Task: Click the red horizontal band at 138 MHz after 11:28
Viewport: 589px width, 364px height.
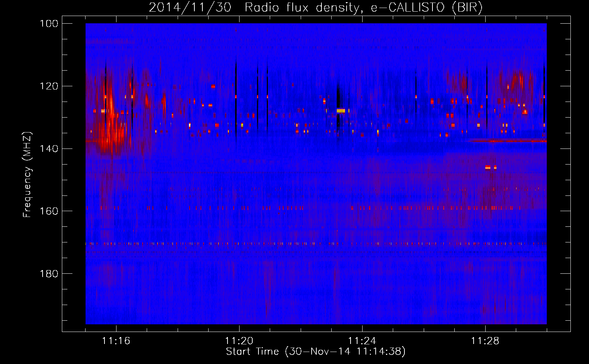Action: click(508, 141)
